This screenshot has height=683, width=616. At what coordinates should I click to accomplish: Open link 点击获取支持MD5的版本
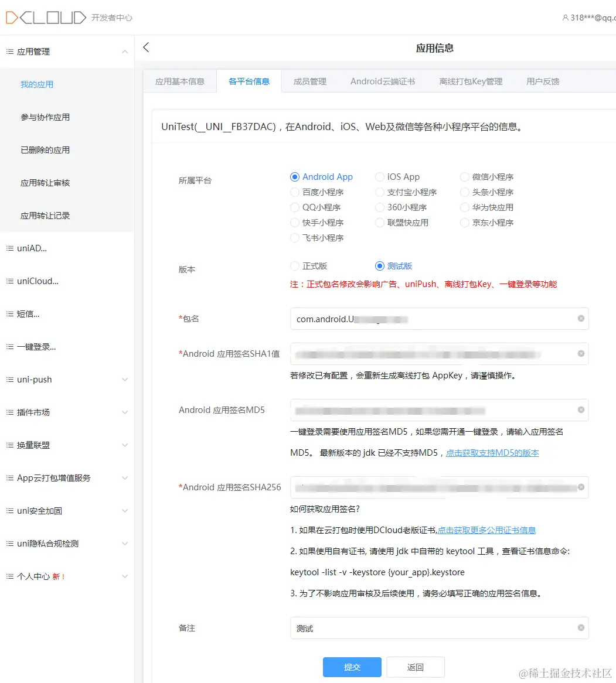coord(492,453)
